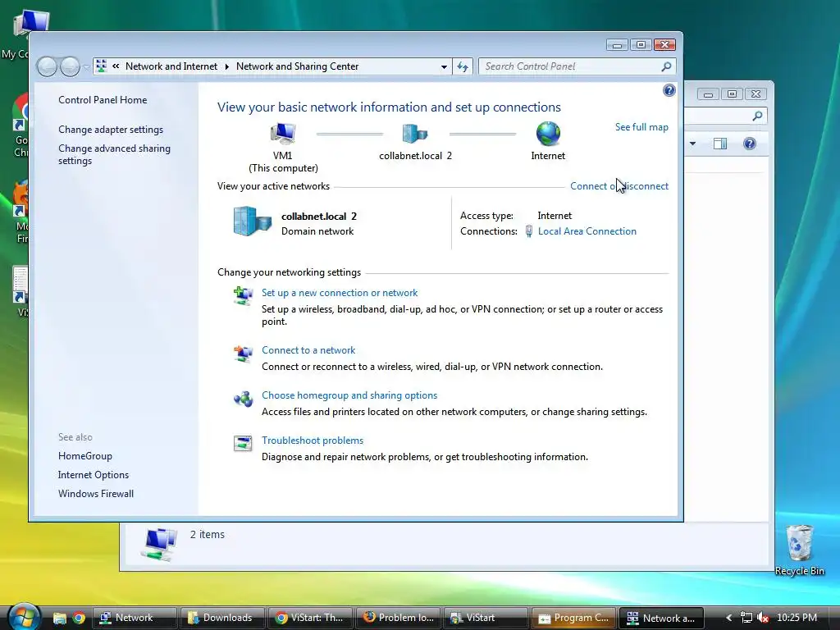Click the collabnet.local 2 map icon
Image resolution: width=840 pixels, height=630 pixels.
[x=414, y=134]
